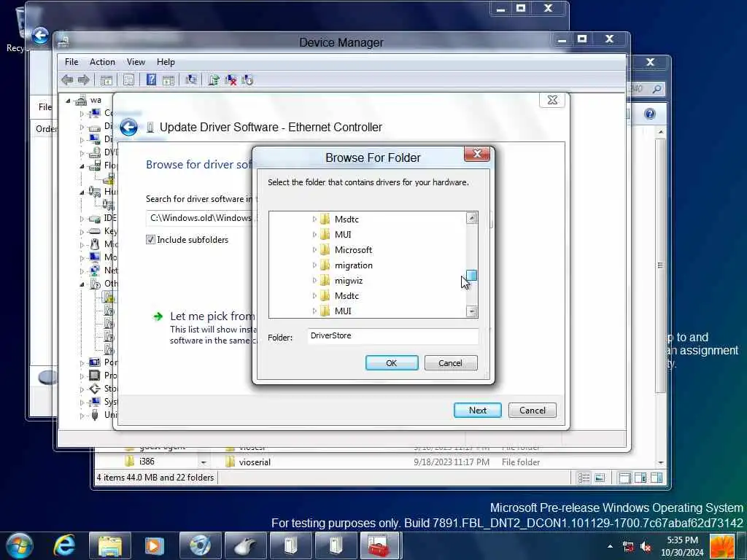Screen dimensions: 747x560
Task: Open Windows Explorer taskbar button
Action: (x=109, y=545)
